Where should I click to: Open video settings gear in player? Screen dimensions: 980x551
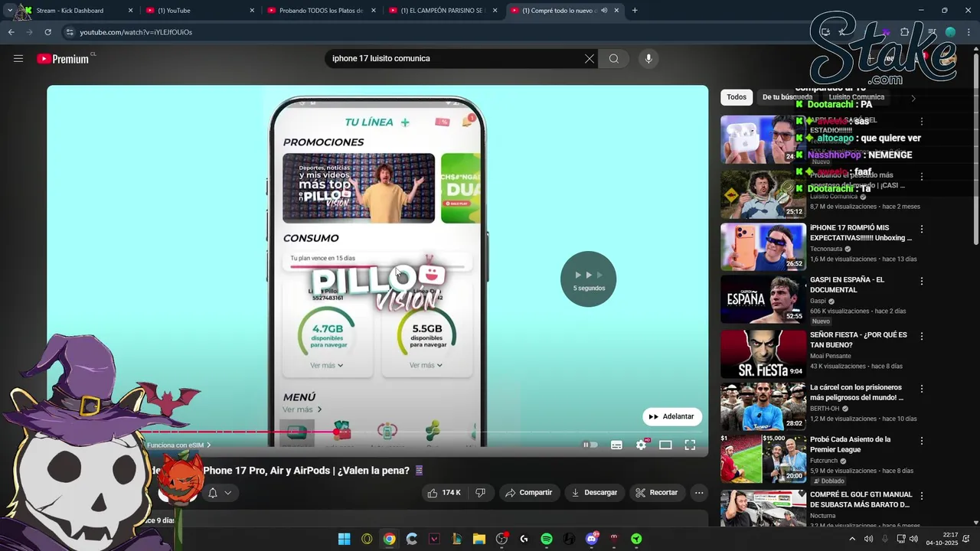[641, 445]
